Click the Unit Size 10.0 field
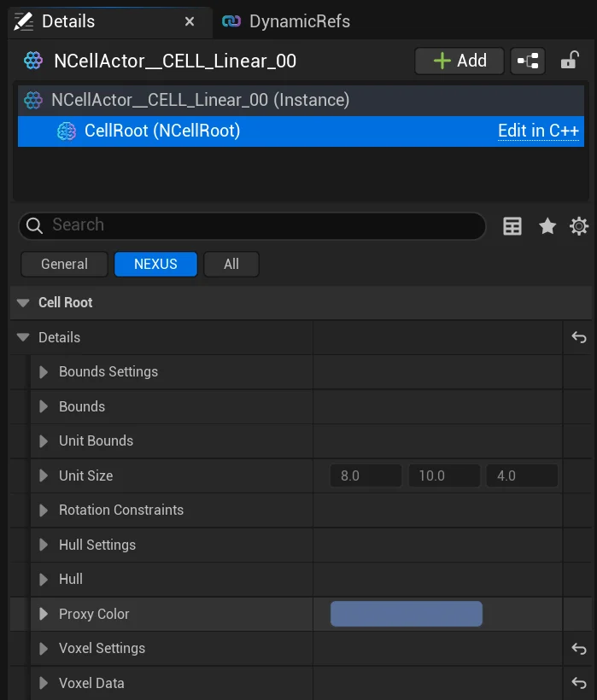Image resolution: width=597 pixels, height=700 pixels. [x=444, y=475]
